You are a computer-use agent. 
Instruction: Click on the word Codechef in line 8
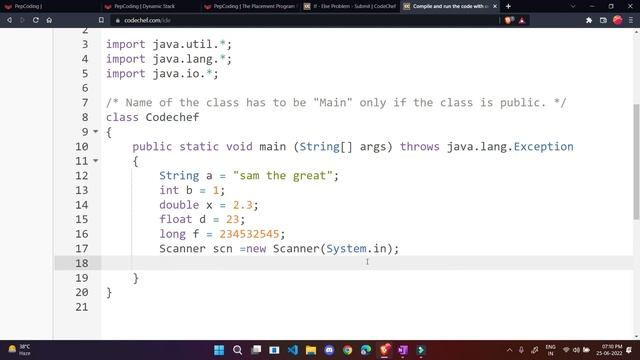tap(172, 117)
